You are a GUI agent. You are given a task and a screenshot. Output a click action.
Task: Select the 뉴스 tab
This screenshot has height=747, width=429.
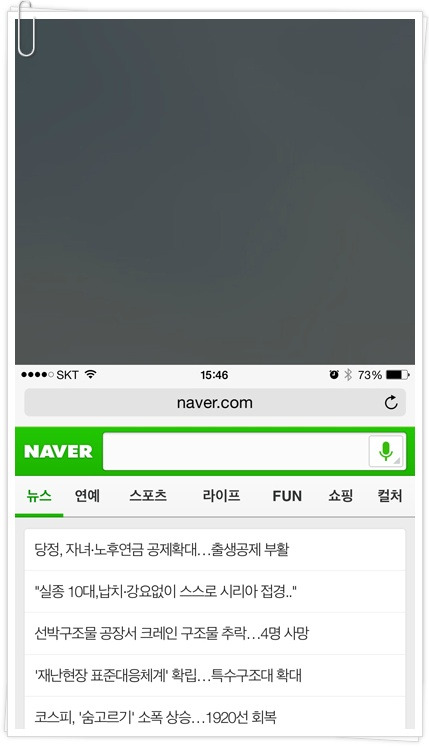[39, 496]
